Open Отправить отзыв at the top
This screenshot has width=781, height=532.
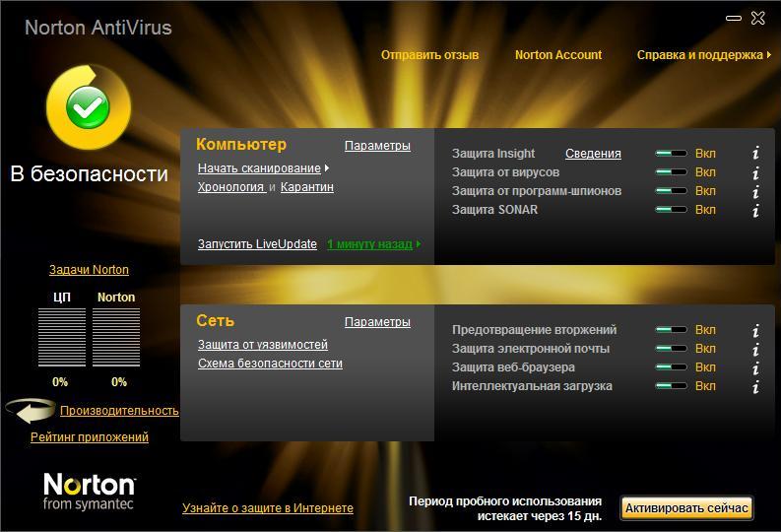429,55
